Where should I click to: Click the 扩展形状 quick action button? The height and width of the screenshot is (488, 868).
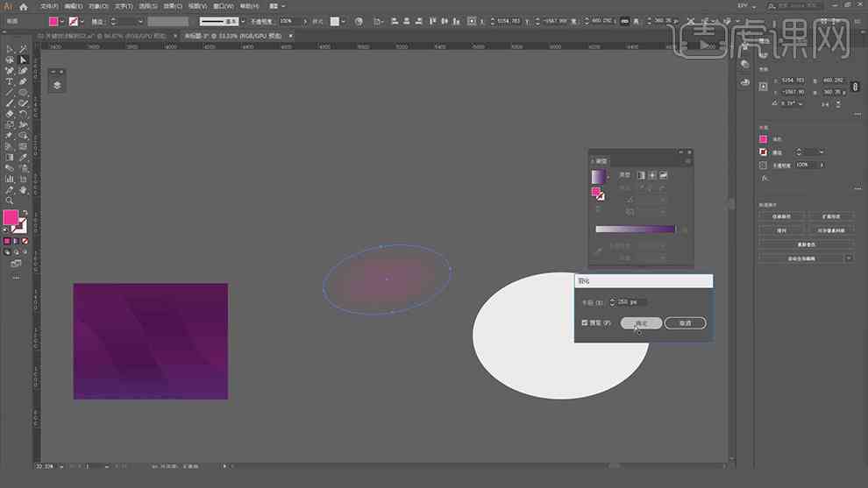(x=831, y=216)
